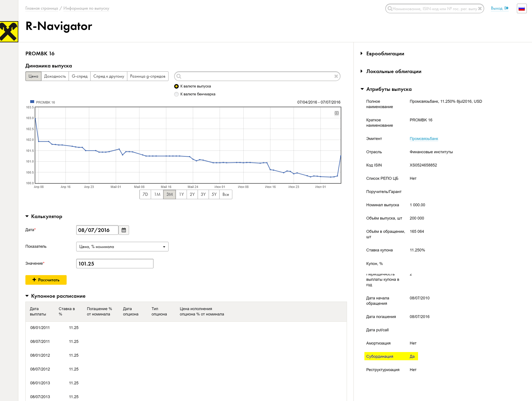The image size is (532, 401).
Task: Click the PROMBK 16 legend color square
Action: pyautogui.click(x=32, y=102)
